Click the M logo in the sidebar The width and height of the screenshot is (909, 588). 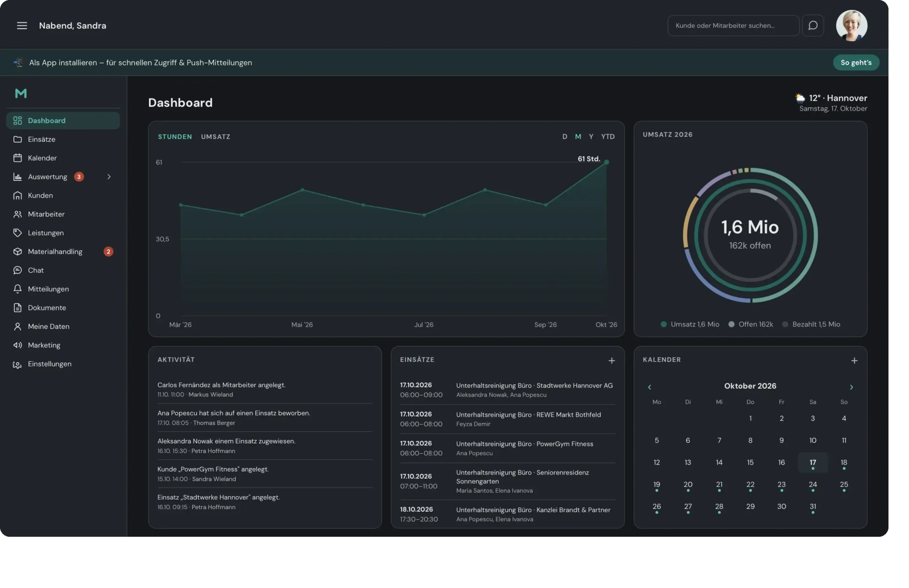click(x=21, y=94)
